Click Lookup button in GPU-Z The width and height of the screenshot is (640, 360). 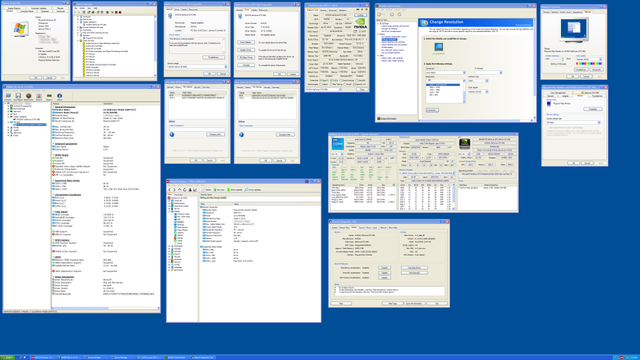(360, 15)
